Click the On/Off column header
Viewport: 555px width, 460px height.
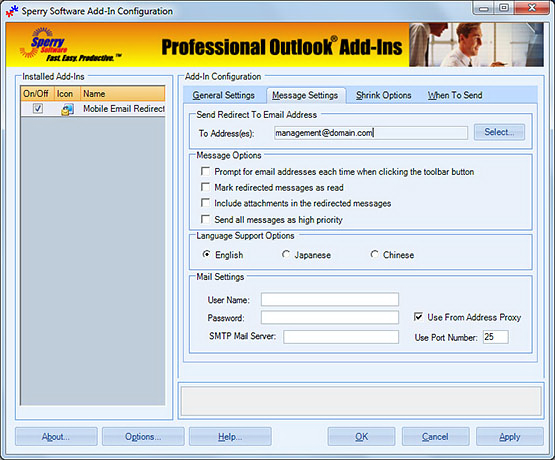tap(37, 94)
